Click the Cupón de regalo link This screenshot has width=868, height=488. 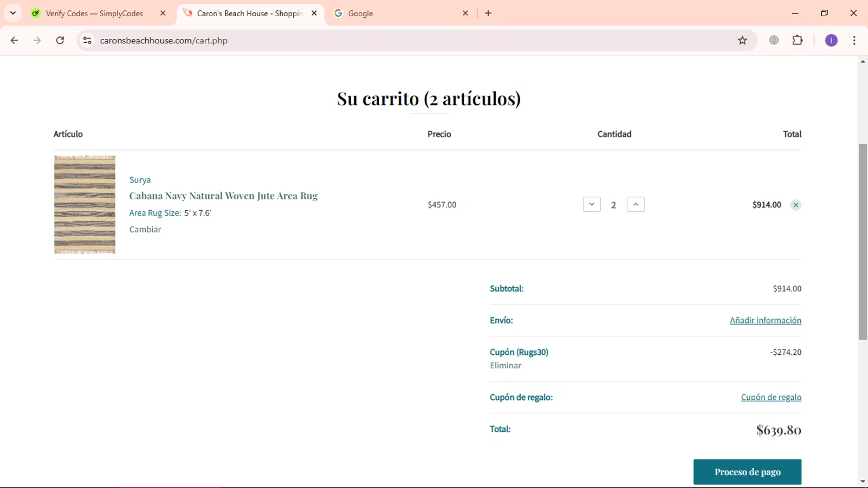(771, 397)
